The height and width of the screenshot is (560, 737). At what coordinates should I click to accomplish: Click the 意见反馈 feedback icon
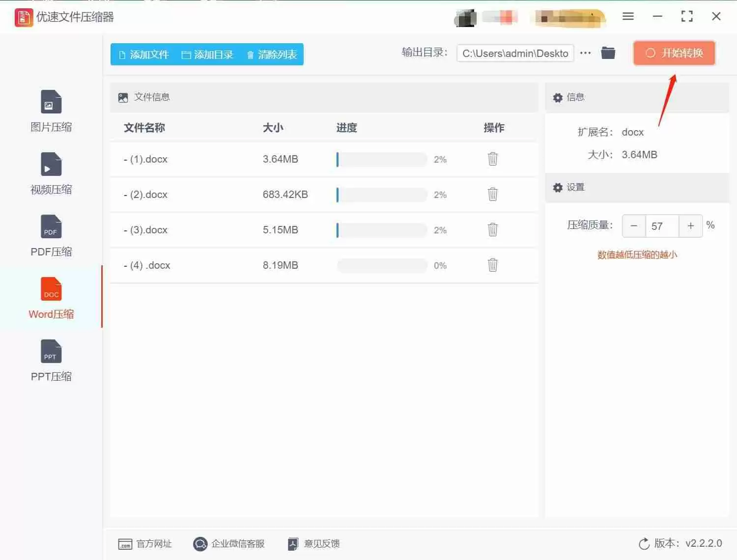293,544
